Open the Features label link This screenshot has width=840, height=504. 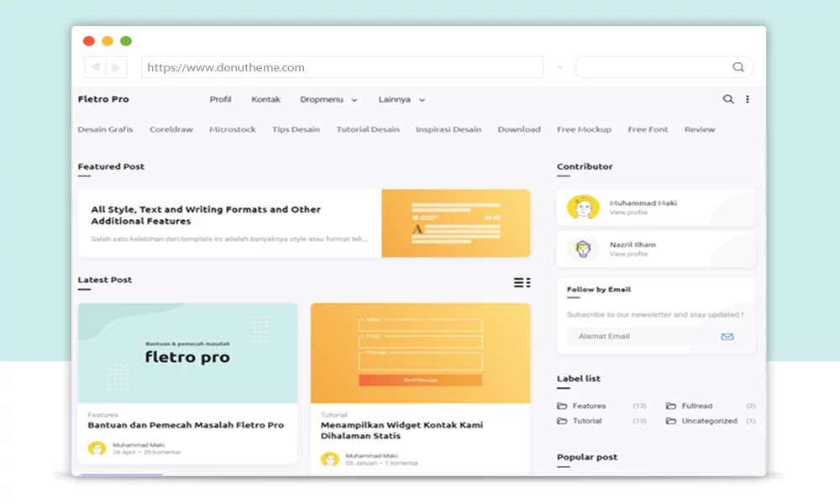590,406
